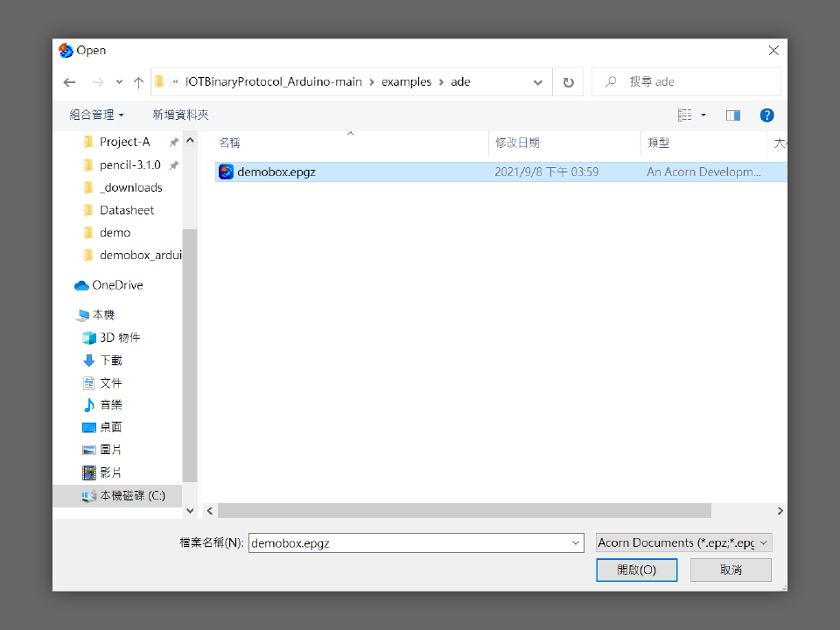
Task: Refresh the ade folder listing
Action: click(568, 82)
